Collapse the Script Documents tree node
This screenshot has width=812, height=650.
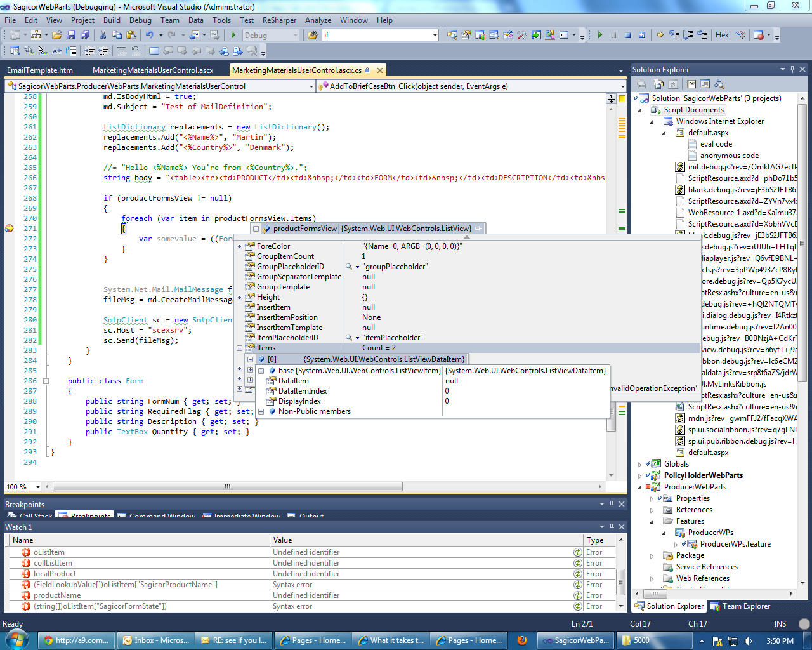pyautogui.click(x=639, y=110)
